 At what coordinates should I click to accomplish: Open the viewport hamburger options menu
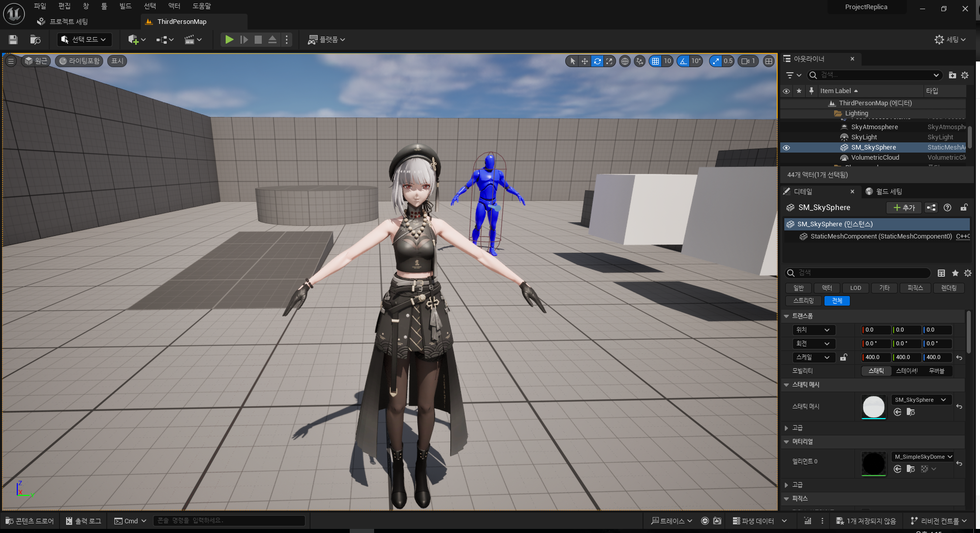pos(11,61)
